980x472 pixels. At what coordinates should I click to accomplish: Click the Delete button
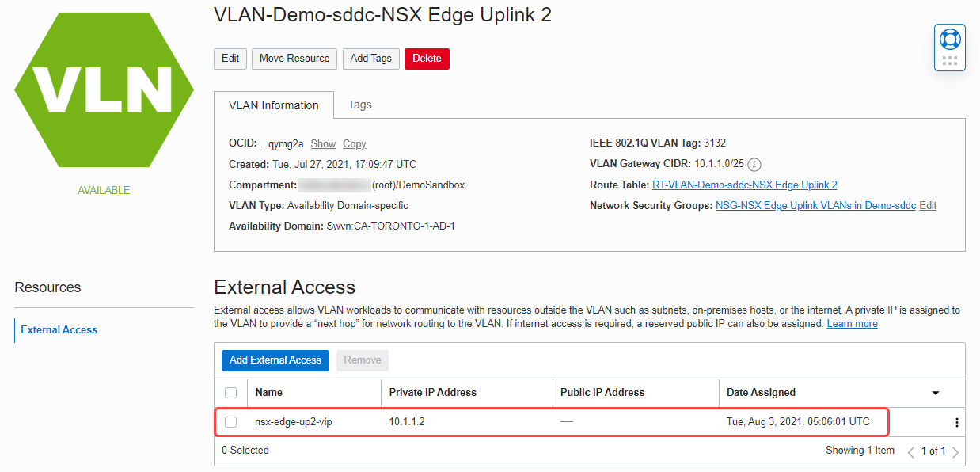tap(427, 58)
